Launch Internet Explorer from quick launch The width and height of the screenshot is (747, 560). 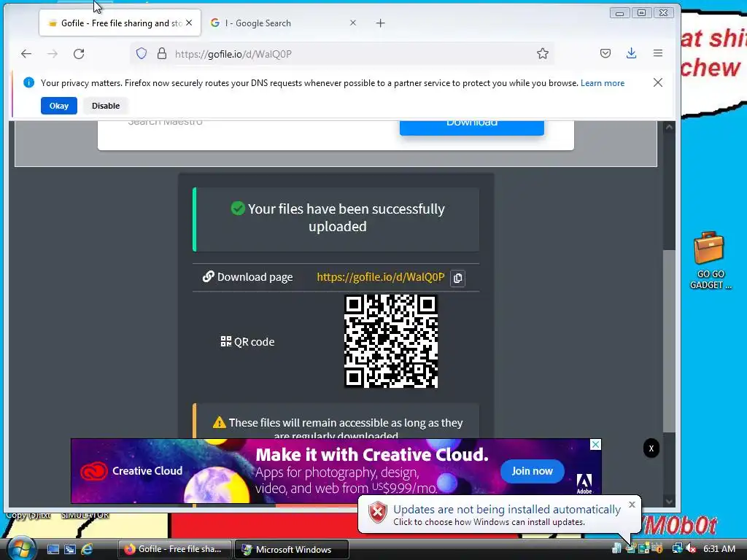pos(87,549)
